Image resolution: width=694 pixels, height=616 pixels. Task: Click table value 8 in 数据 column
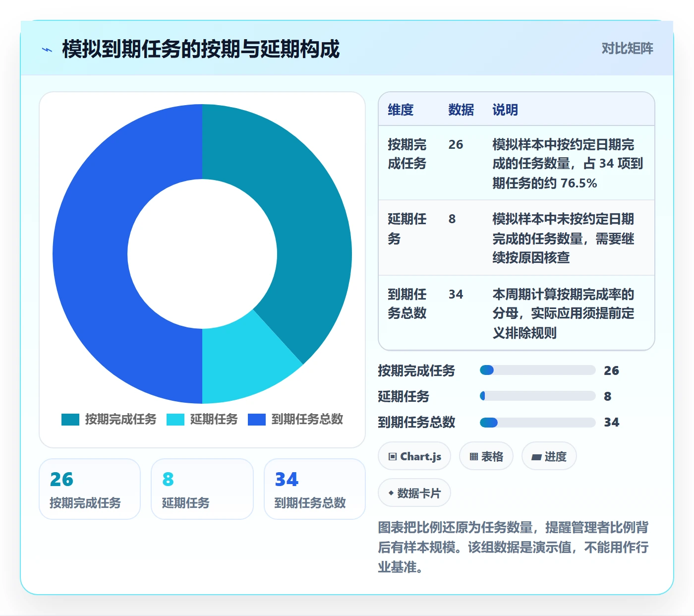point(452,219)
